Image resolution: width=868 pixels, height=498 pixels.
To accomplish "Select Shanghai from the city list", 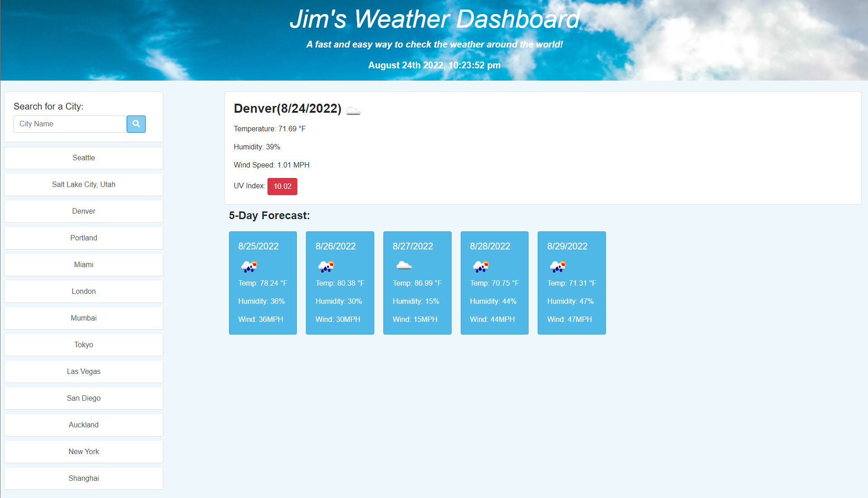I will (83, 478).
